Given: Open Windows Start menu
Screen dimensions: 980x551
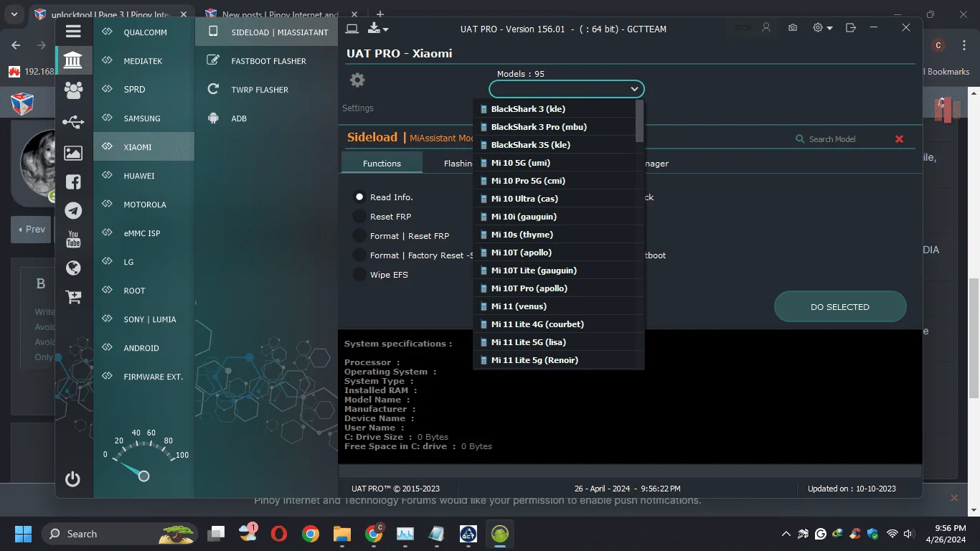Looking at the screenshot, I should (23, 534).
